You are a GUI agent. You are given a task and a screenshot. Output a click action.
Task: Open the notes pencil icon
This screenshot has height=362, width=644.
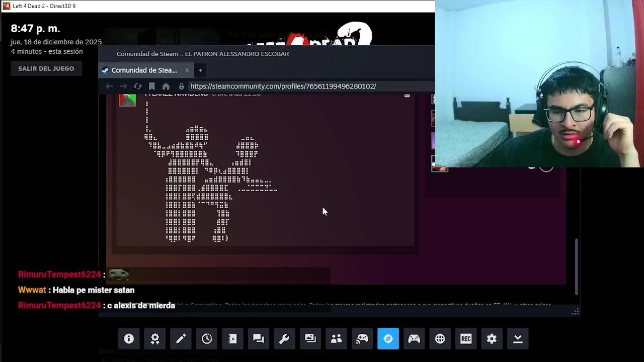coord(181,339)
